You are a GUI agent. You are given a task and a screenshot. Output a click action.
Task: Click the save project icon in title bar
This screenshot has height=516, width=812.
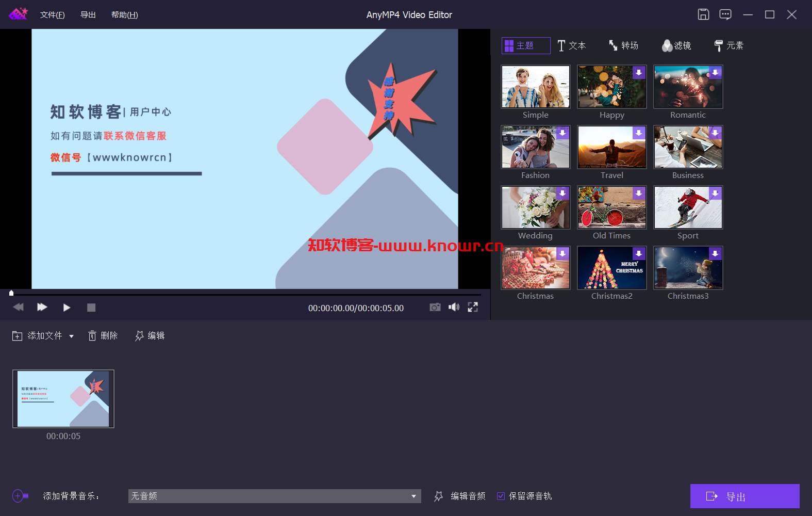tap(703, 14)
